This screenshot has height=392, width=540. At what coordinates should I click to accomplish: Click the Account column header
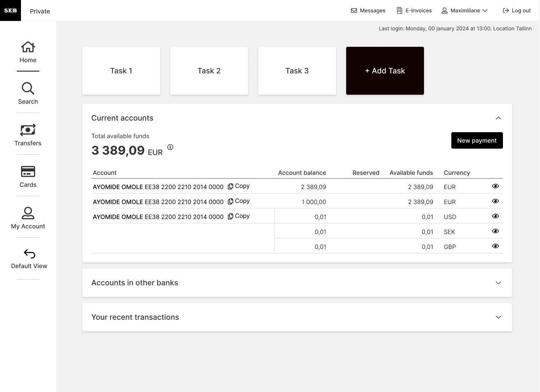pos(105,173)
